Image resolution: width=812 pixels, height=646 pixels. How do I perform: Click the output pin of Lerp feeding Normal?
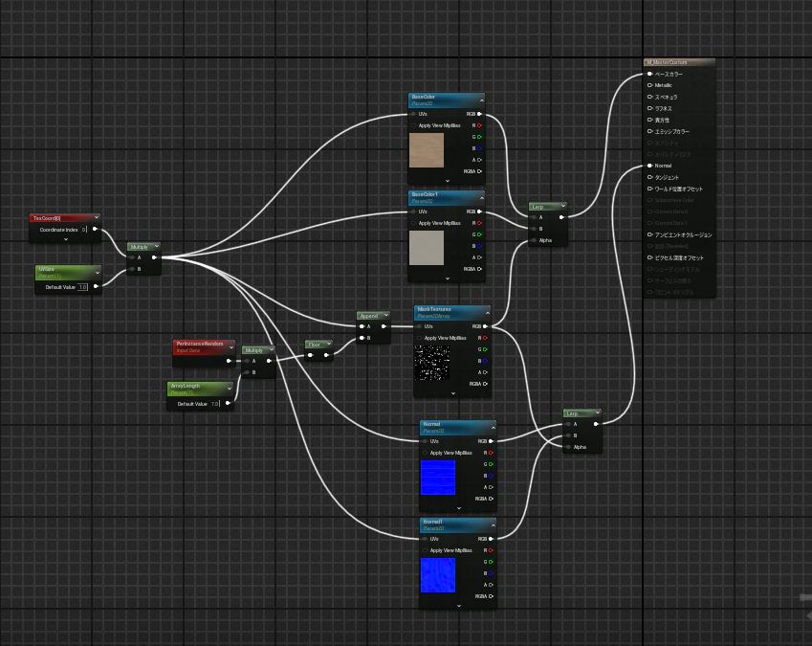pos(596,424)
